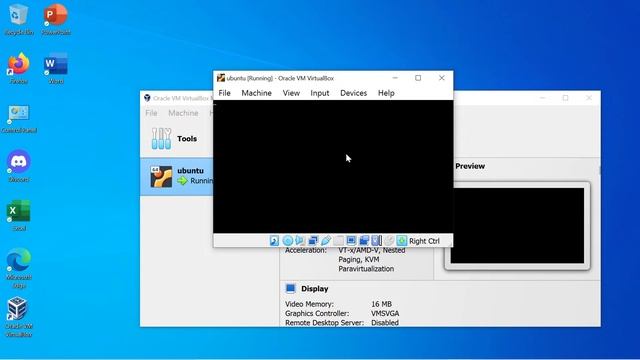Click the Acceleration label in details pane

coord(306,250)
